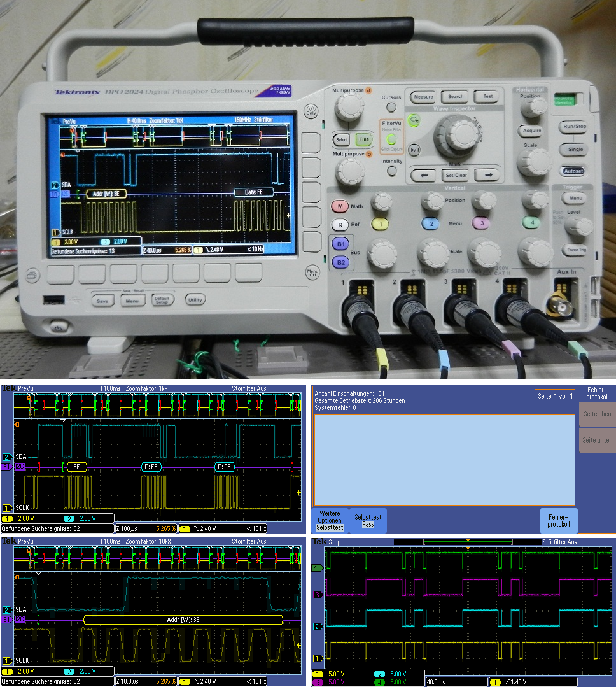Activate the B1 bus button
The height and width of the screenshot is (687, 616).
pyautogui.click(x=340, y=244)
